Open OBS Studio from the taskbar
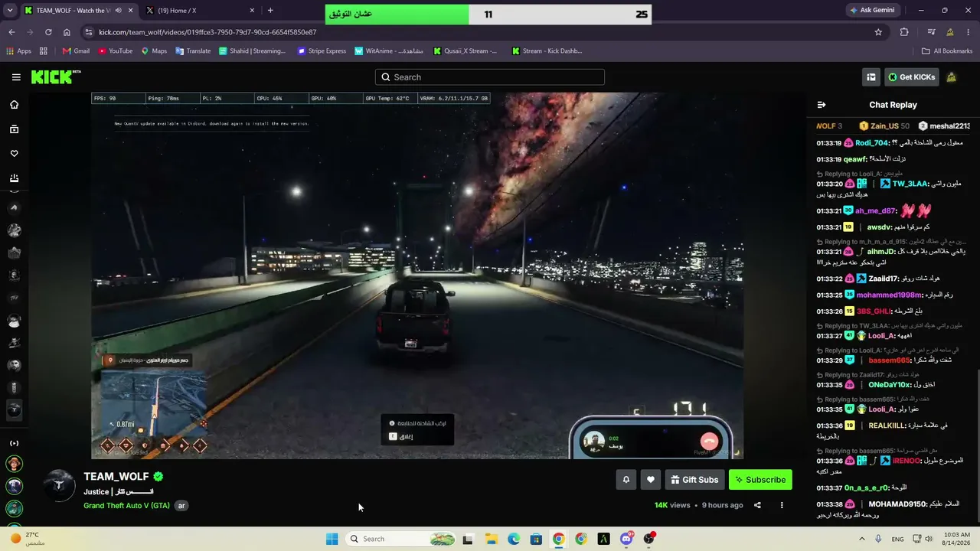The height and width of the screenshot is (551, 980). click(649, 539)
